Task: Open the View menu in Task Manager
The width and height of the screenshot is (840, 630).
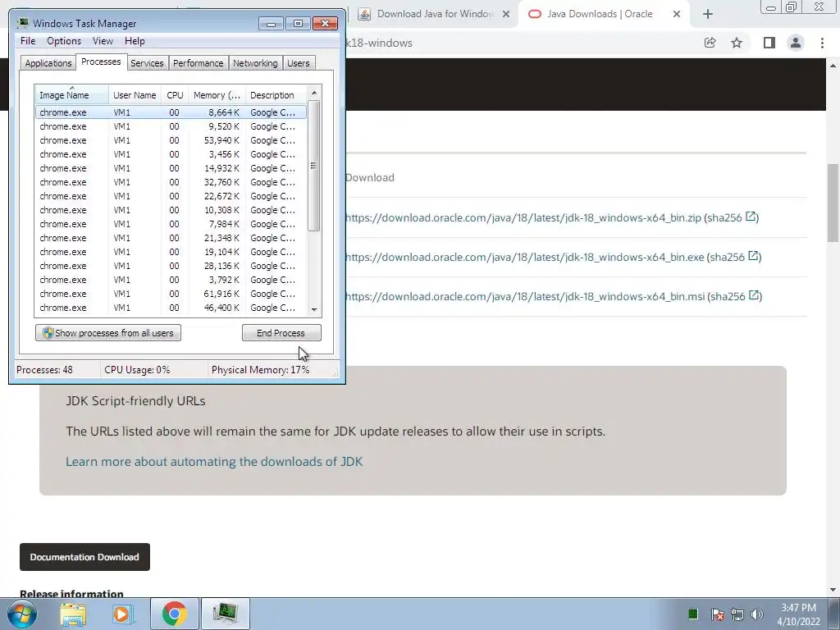Action: [x=103, y=41]
